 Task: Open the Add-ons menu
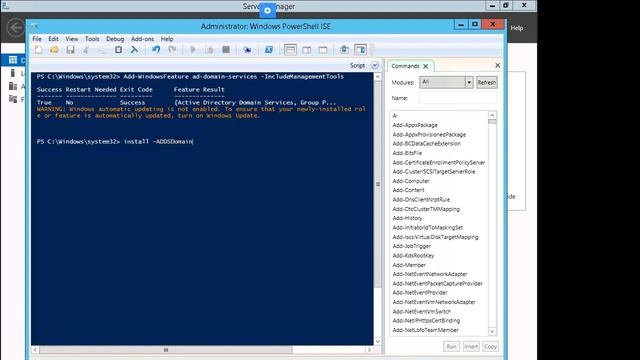142,39
